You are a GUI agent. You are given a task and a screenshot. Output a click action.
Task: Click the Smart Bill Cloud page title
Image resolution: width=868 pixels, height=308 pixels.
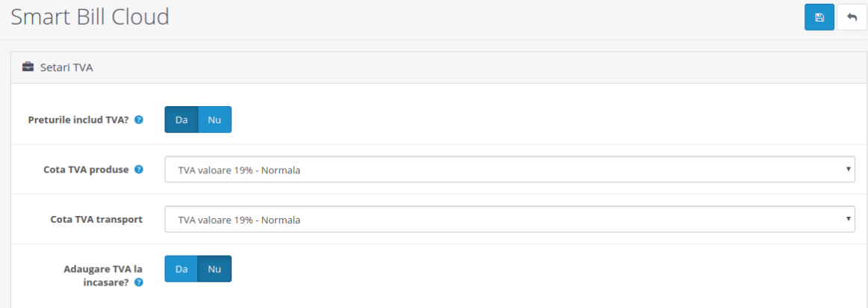[x=90, y=17]
